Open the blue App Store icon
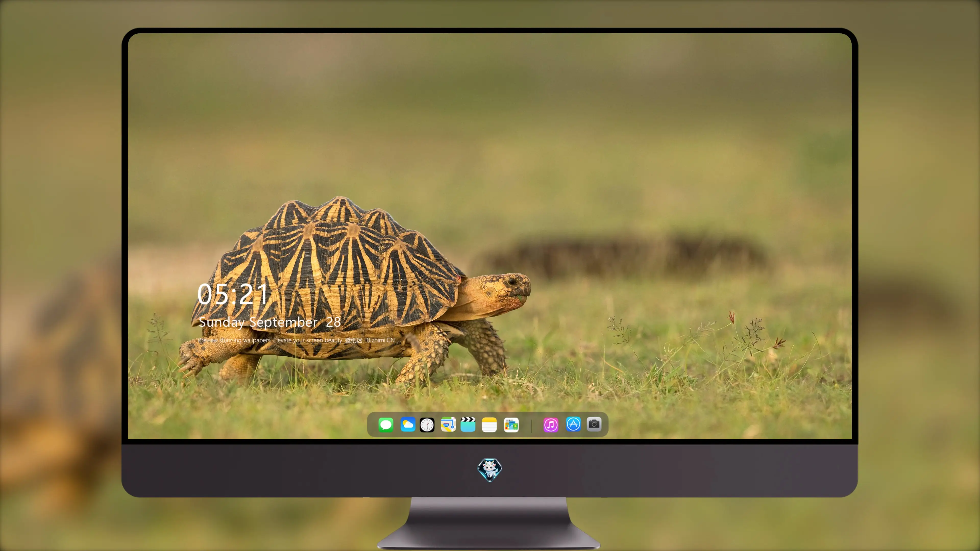 pyautogui.click(x=573, y=424)
